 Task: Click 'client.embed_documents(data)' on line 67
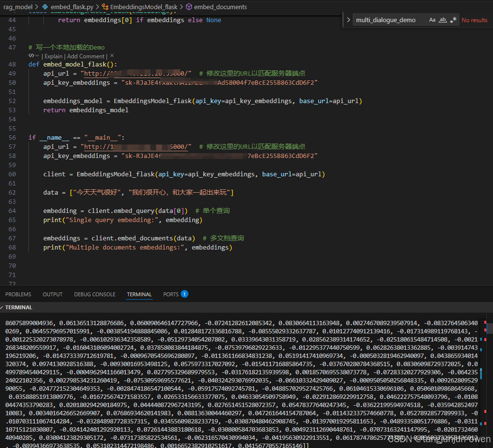click(x=143, y=238)
